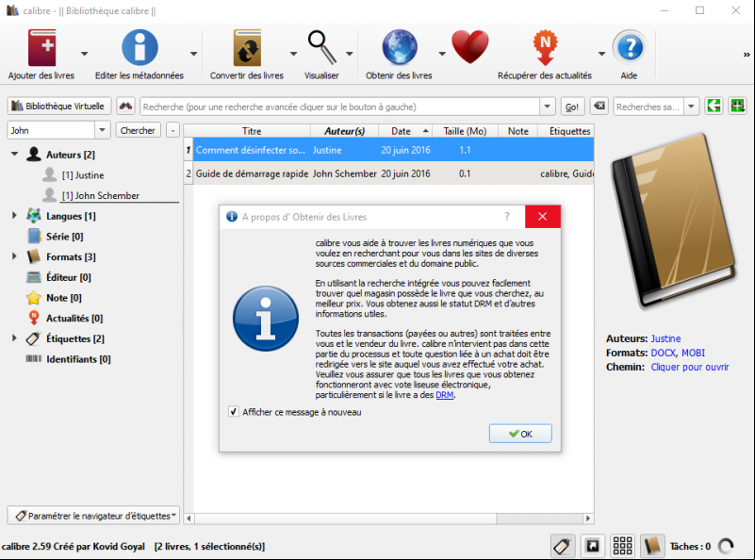Viewport: 755px width, 560px height.
Task: Click the Cliquer pour ouvrir path link
Action: tap(690, 367)
